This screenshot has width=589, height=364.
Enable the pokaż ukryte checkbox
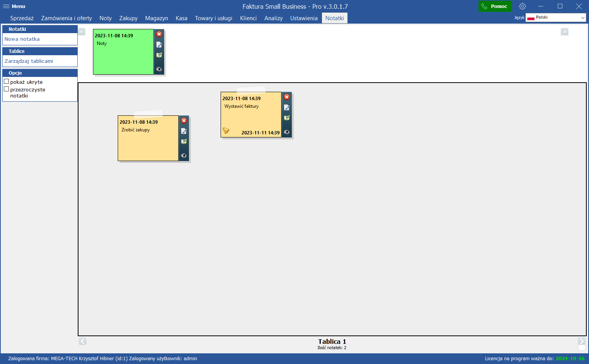point(6,81)
